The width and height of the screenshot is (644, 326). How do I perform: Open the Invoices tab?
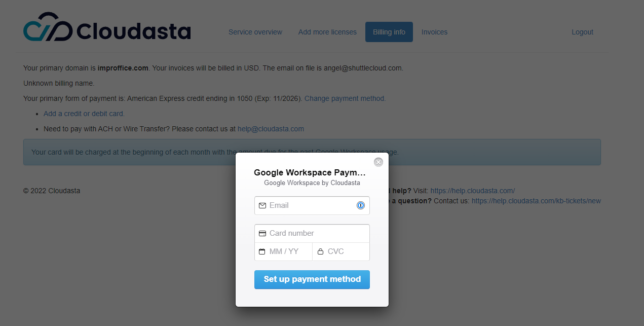click(434, 32)
